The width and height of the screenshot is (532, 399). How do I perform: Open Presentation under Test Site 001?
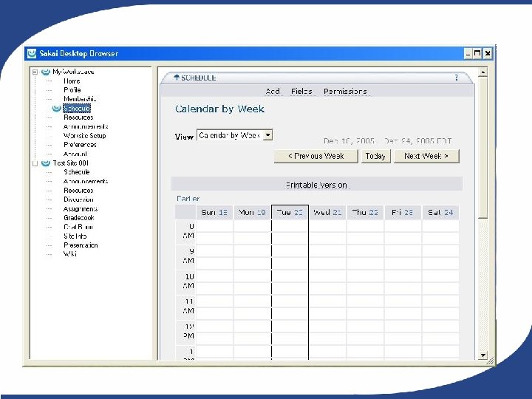pyautogui.click(x=81, y=245)
